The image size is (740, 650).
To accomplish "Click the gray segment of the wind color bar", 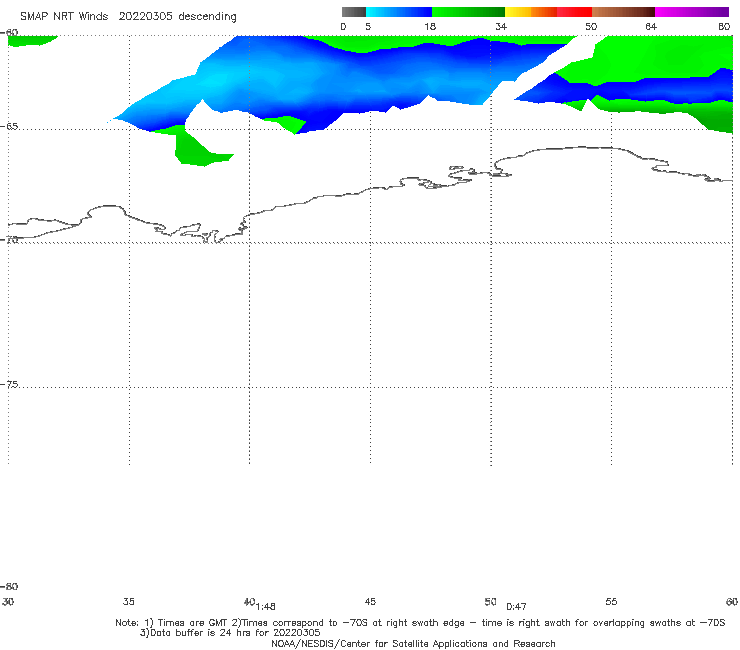I will [x=353, y=12].
